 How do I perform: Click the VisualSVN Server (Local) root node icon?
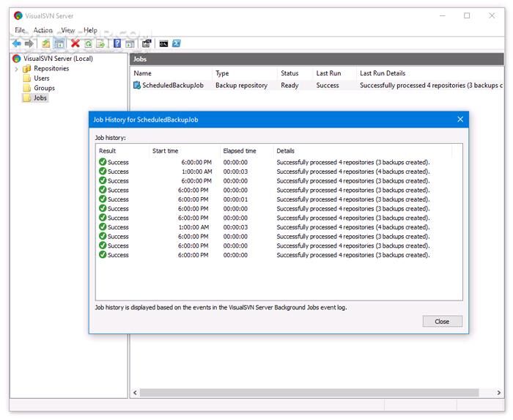(16, 59)
